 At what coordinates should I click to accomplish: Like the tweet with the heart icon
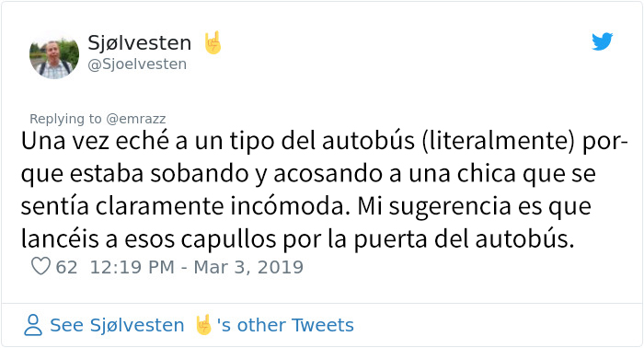click(40, 266)
